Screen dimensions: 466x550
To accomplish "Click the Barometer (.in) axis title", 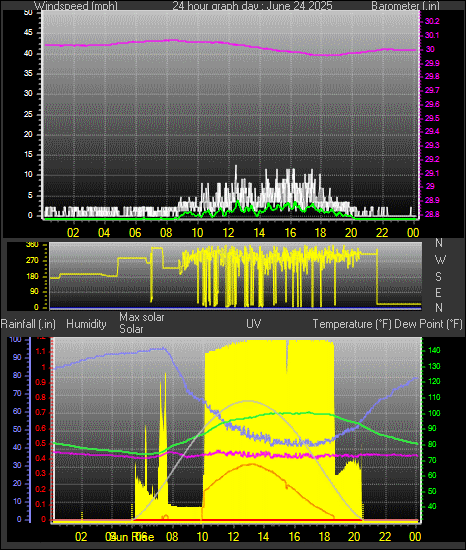I will coord(405,6).
